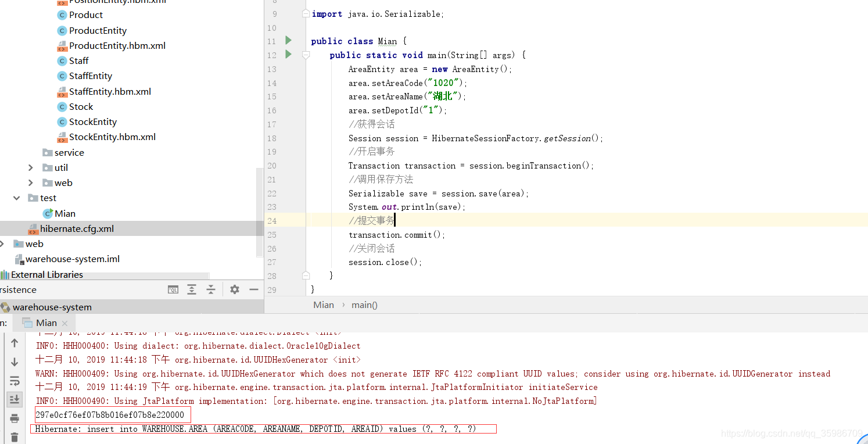Select hibernate.cfg.xml in the project tree
Screen dimensions: 868x444
click(x=77, y=229)
